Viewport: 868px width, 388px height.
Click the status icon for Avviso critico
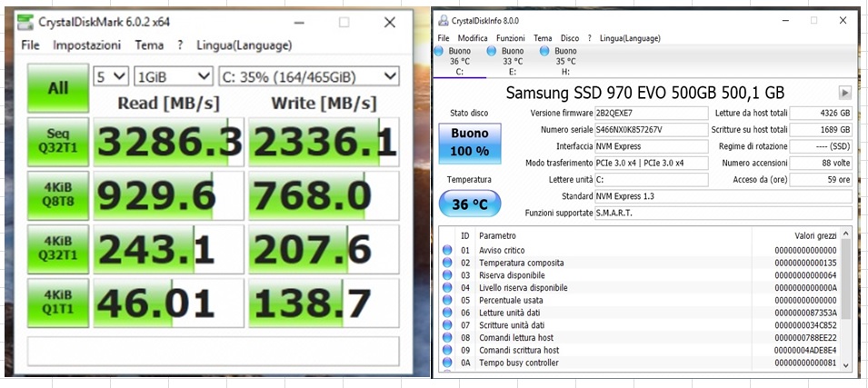[447, 251]
